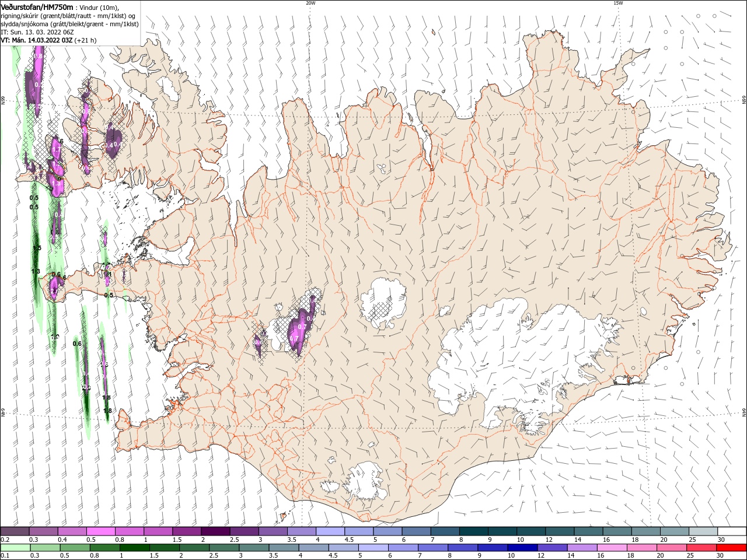
Task: Select the crimson 25–30 rain legend swatch
Action: 702,548
